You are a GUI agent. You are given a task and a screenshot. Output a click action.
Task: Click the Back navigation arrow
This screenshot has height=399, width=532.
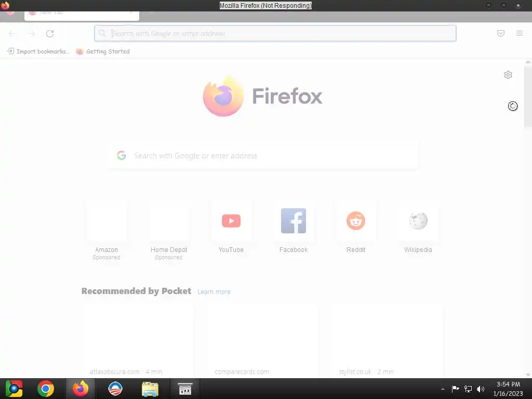tap(12, 34)
